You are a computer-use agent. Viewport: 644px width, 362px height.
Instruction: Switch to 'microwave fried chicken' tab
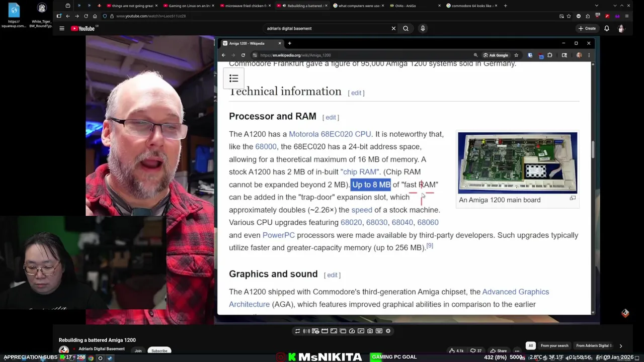pos(246,6)
